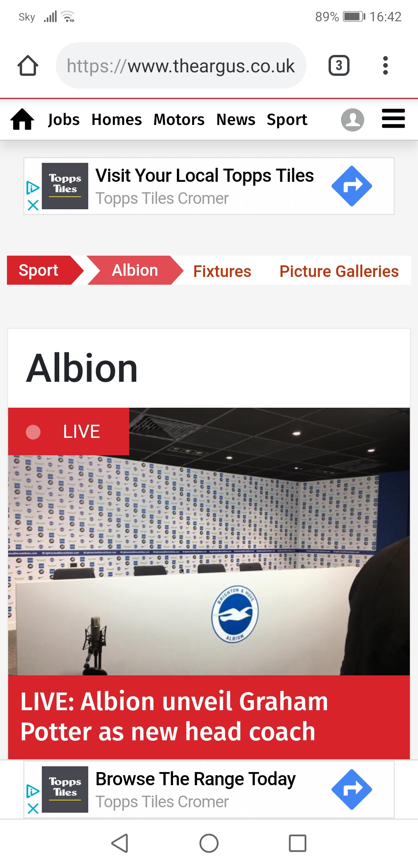
Task: Open the News section
Action: point(236,120)
